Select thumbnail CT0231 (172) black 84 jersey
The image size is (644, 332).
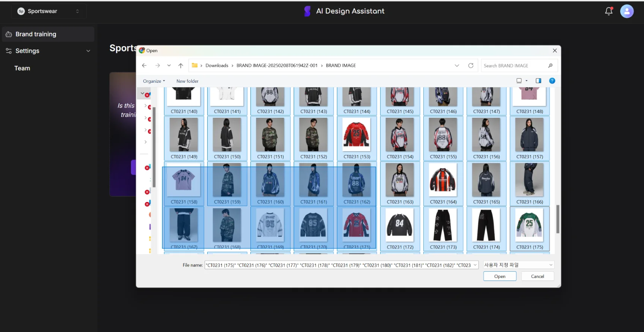click(400, 228)
